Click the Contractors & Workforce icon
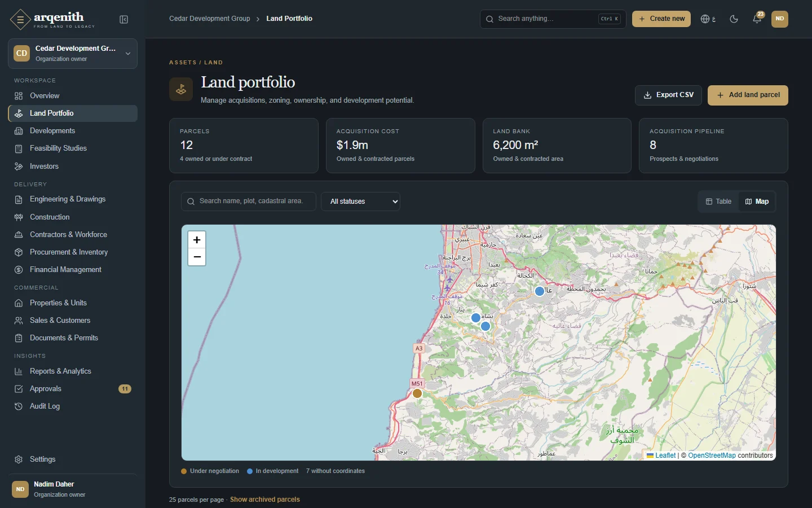 pyautogui.click(x=19, y=235)
